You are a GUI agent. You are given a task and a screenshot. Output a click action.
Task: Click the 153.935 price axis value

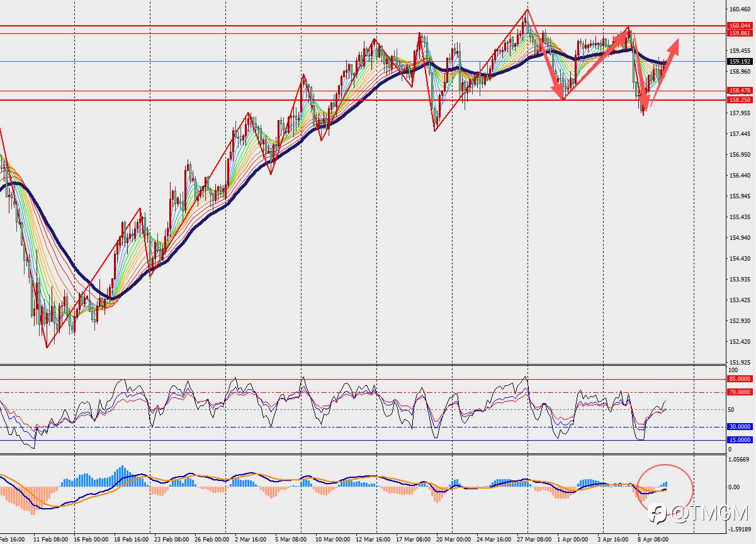click(740, 280)
